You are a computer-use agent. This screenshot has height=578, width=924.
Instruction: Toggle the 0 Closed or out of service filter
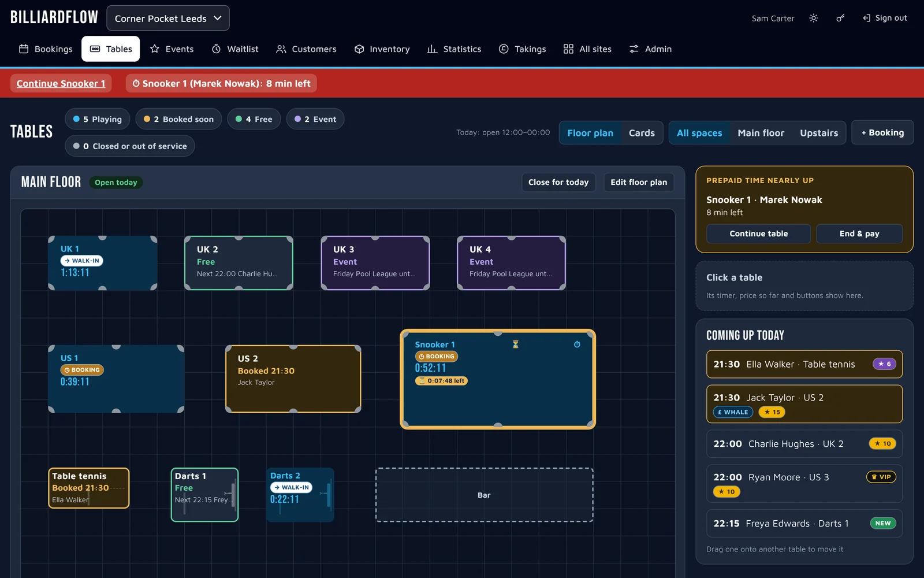(x=130, y=146)
